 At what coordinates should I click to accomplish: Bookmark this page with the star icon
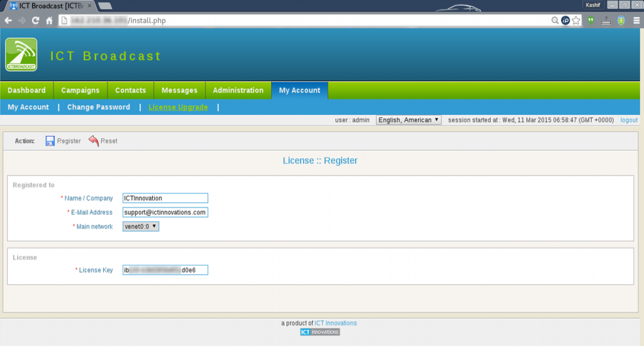[x=576, y=21]
